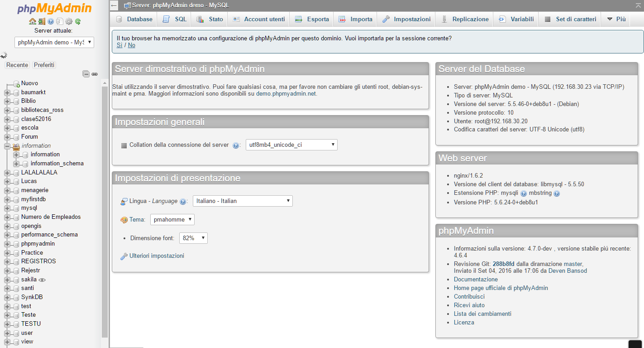
Task: Open demo.phpmyadmin.net link
Action: coord(286,94)
